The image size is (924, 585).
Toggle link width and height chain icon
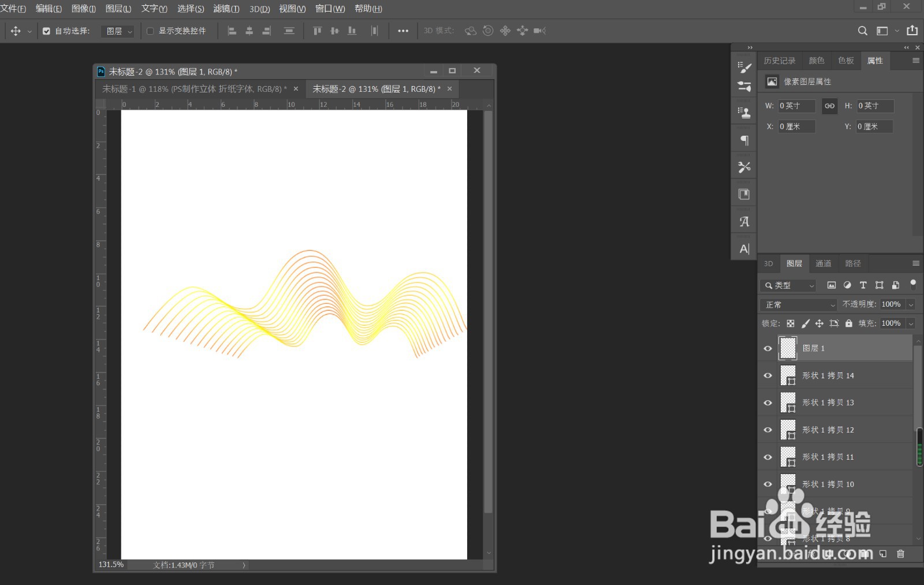click(829, 106)
